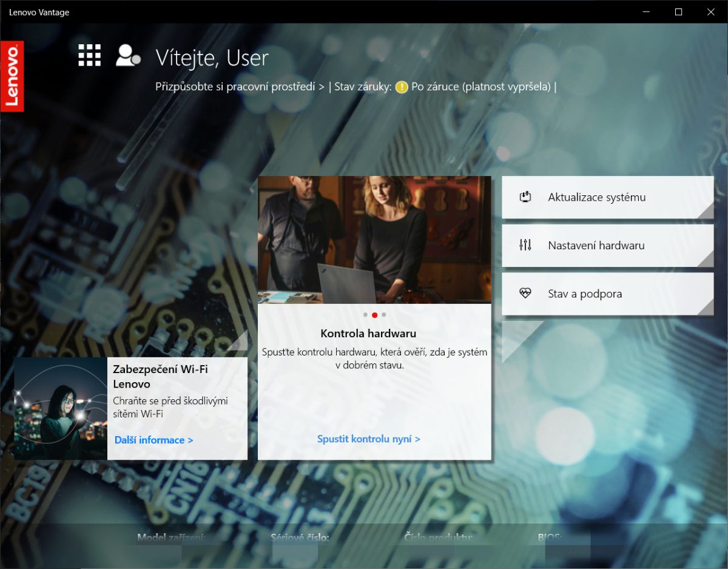Click the Stav a podpora heart icon

[525, 294]
